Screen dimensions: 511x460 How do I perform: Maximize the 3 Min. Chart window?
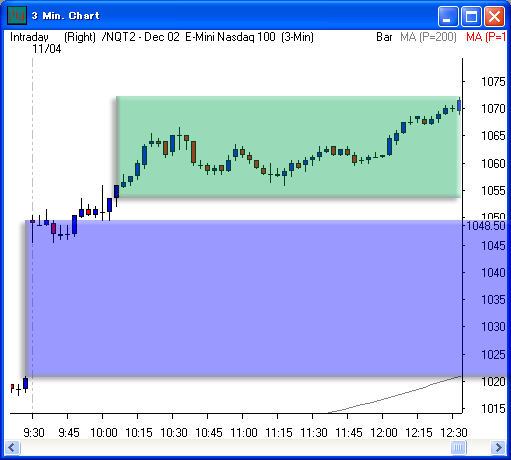pyautogui.click(x=471, y=16)
